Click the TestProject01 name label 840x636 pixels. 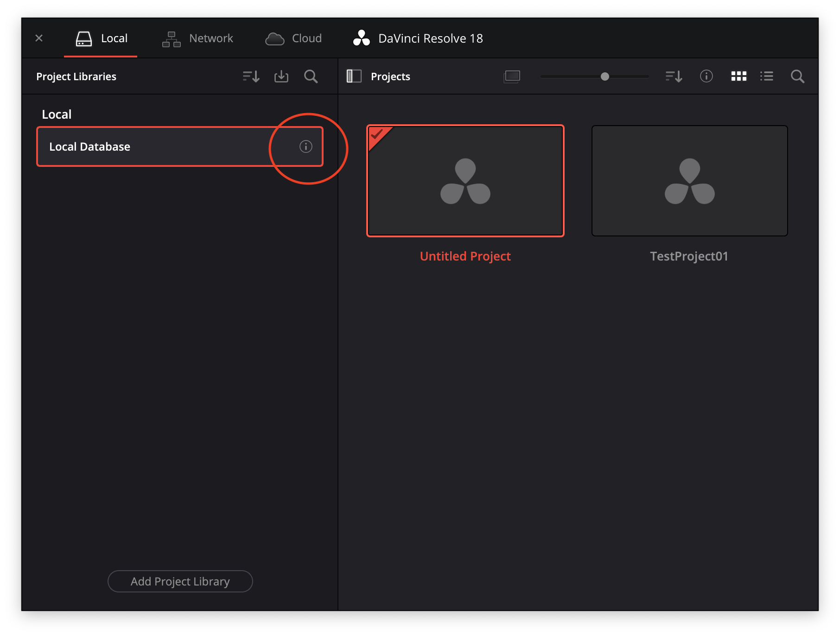pyautogui.click(x=689, y=256)
